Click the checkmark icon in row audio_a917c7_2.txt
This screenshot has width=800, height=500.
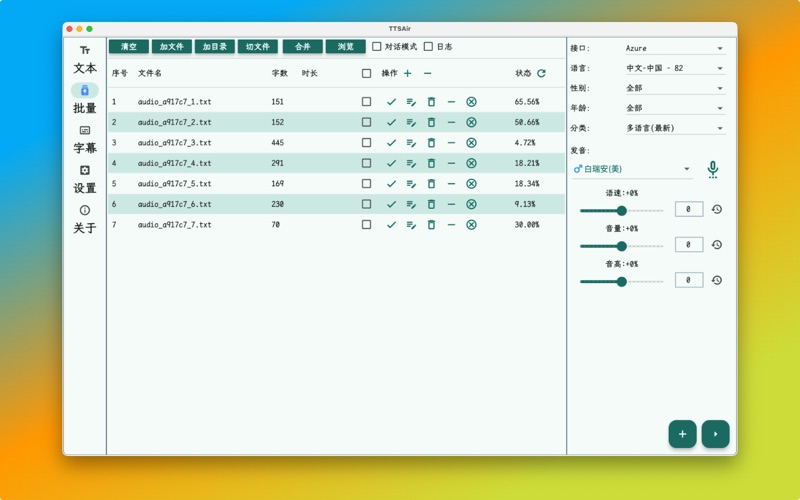point(391,122)
